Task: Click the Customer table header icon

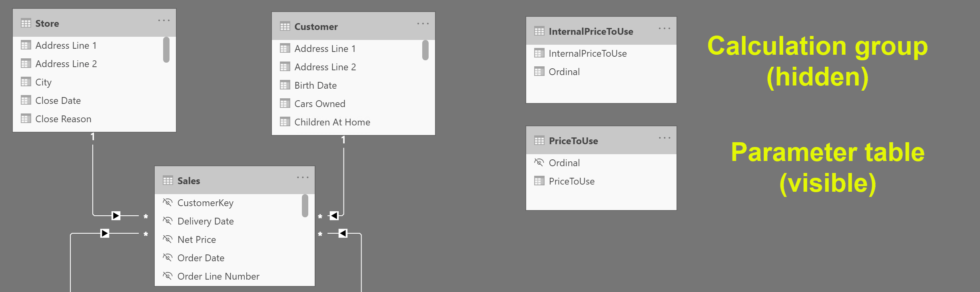Action: tap(285, 26)
